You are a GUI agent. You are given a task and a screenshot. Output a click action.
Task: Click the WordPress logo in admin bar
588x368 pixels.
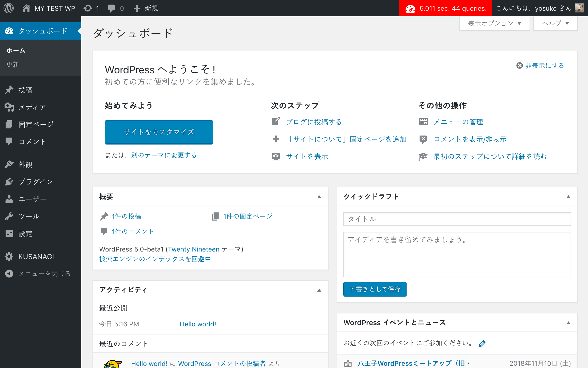(9, 8)
